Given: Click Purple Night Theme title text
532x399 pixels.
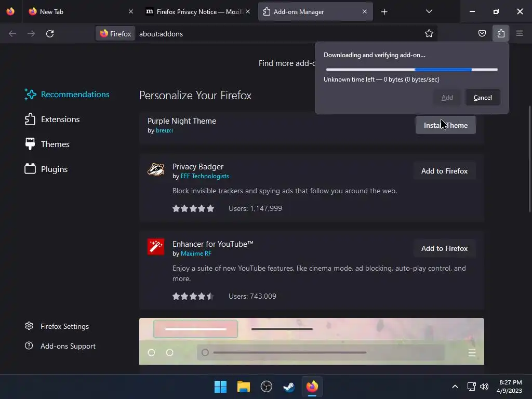Looking at the screenshot, I should (181, 121).
